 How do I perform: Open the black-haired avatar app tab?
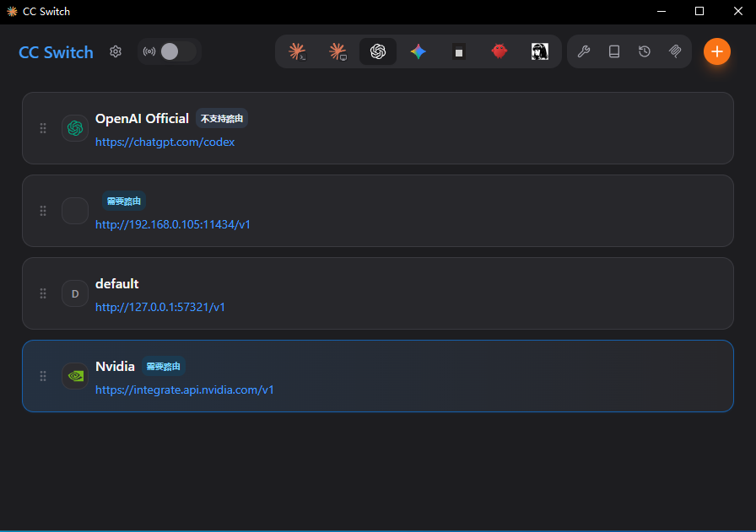coord(539,51)
